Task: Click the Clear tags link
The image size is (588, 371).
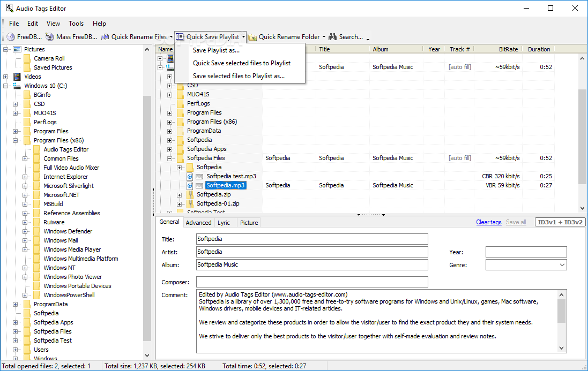Action: (488, 222)
